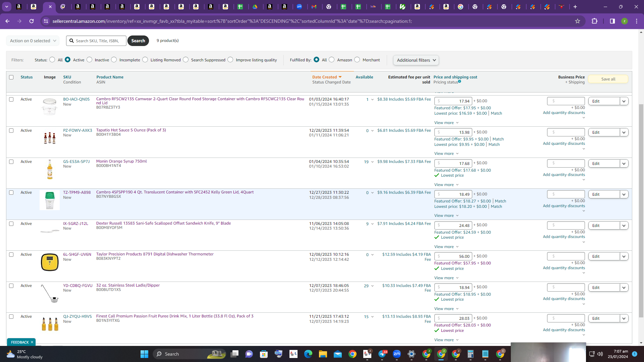Open Chrome's three-dot menu
644x362 pixels.
pyautogui.click(x=637, y=21)
